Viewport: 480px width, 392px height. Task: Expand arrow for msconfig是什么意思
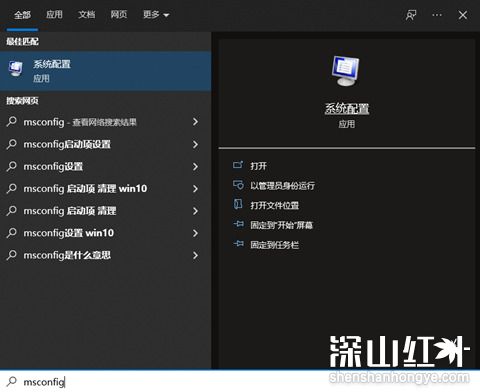[195, 255]
